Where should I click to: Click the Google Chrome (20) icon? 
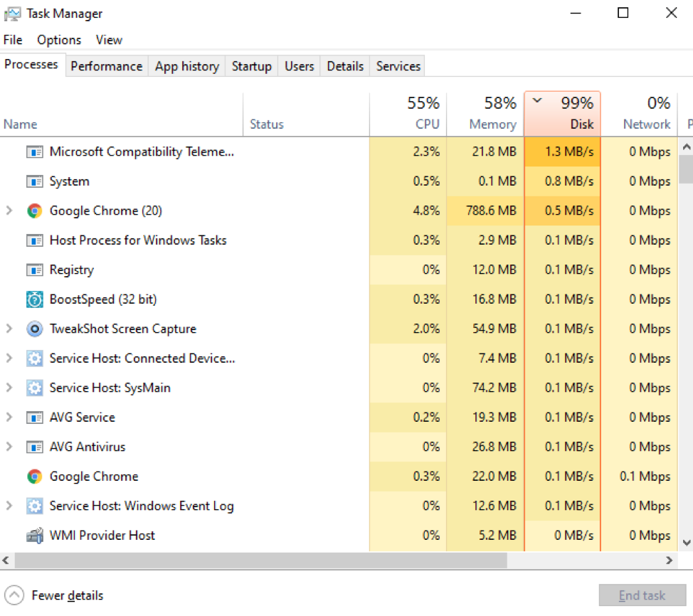coord(34,211)
